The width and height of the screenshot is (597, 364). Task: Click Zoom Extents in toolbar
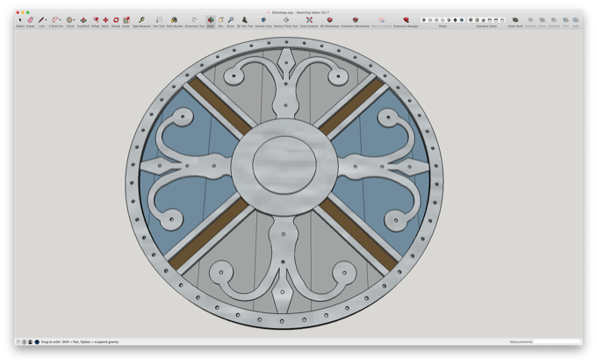coord(309,20)
